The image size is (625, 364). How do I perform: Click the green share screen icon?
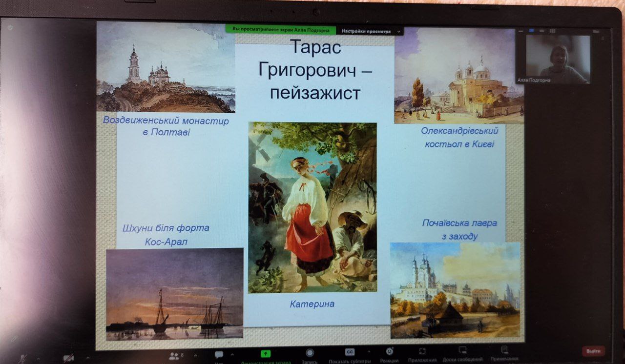tap(266, 354)
